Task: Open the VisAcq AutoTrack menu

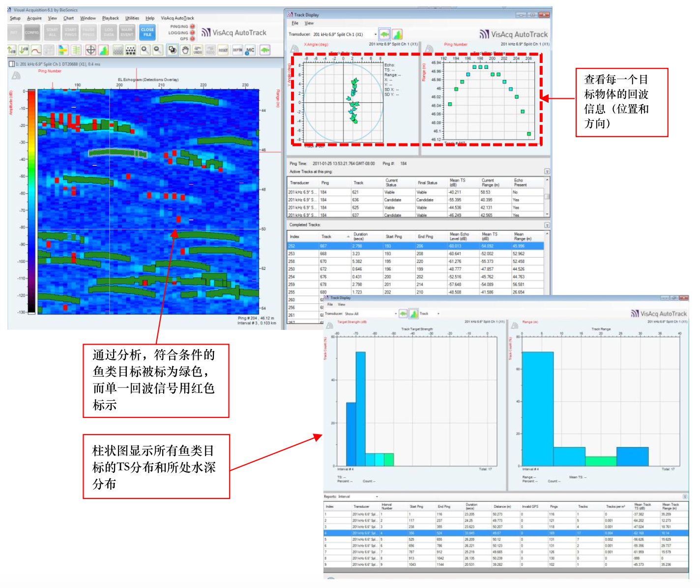Action: pyautogui.click(x=177, y=18)
